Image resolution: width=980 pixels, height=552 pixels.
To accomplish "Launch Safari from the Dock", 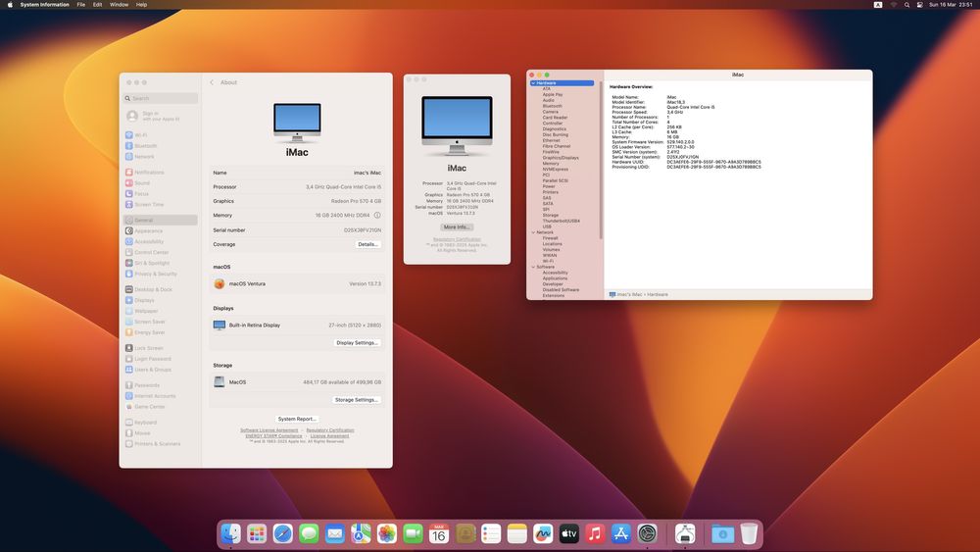I will coord(282,534).
